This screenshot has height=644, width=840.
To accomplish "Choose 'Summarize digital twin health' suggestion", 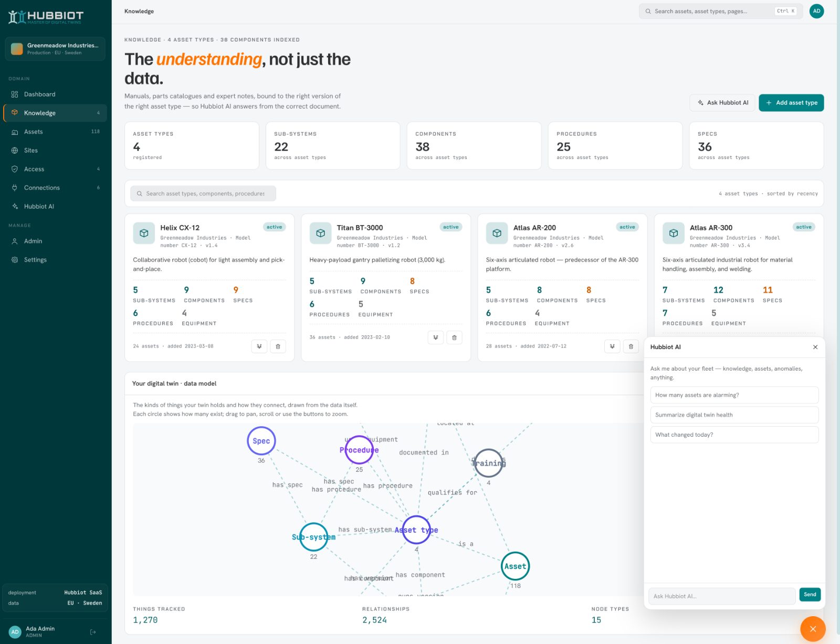I will (x=734, y=415).
